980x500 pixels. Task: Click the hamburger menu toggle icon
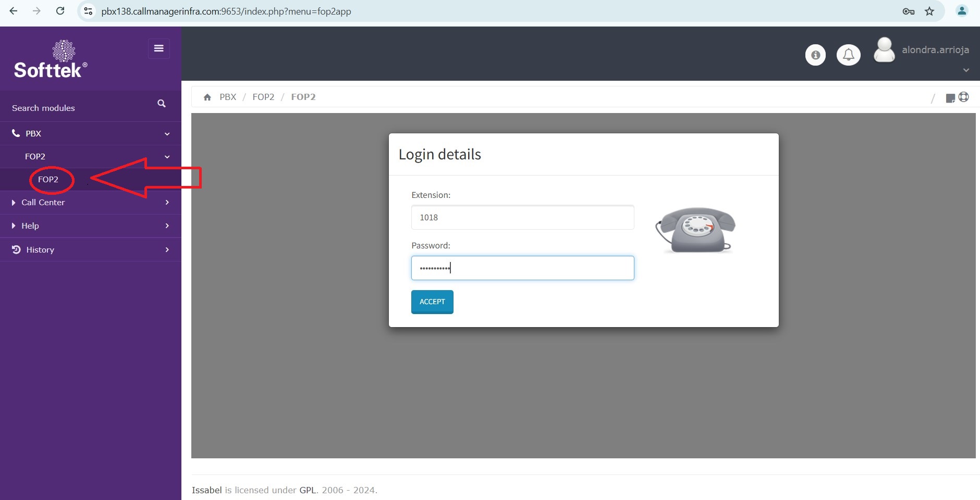click(159, 48)
